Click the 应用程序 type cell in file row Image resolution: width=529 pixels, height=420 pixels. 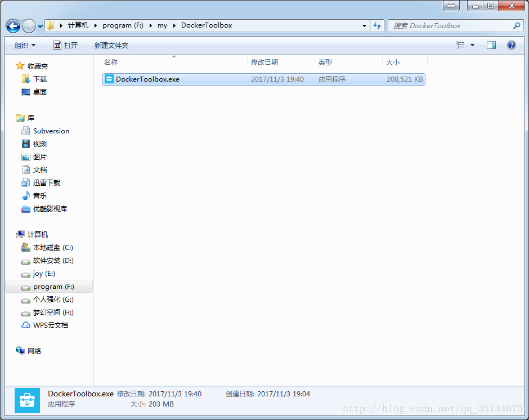point(332,79)
